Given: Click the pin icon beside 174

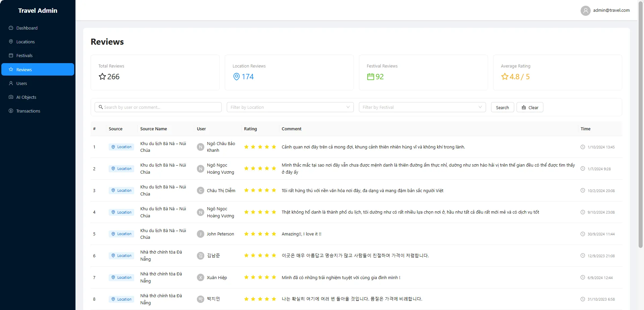Looking at the screenshot, I should (236, 77).
